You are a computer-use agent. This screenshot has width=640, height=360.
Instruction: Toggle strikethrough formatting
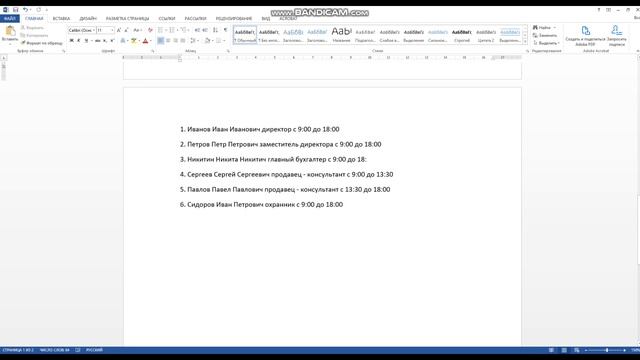(98, 41)
